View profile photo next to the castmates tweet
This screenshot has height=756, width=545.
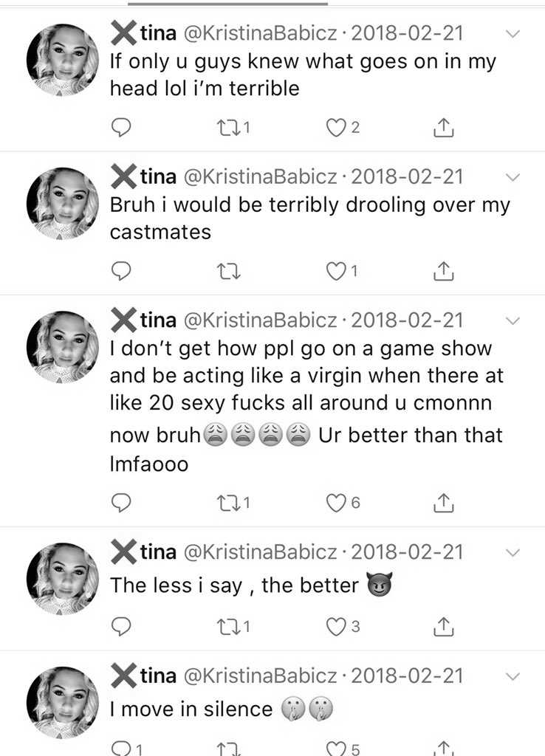(x=63, y=204)
